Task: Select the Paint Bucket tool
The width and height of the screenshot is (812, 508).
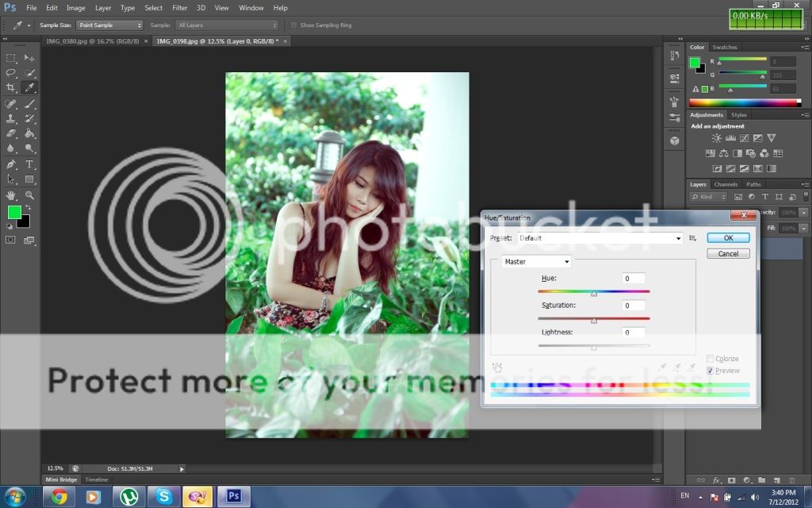Action: [x=29, y=133]
